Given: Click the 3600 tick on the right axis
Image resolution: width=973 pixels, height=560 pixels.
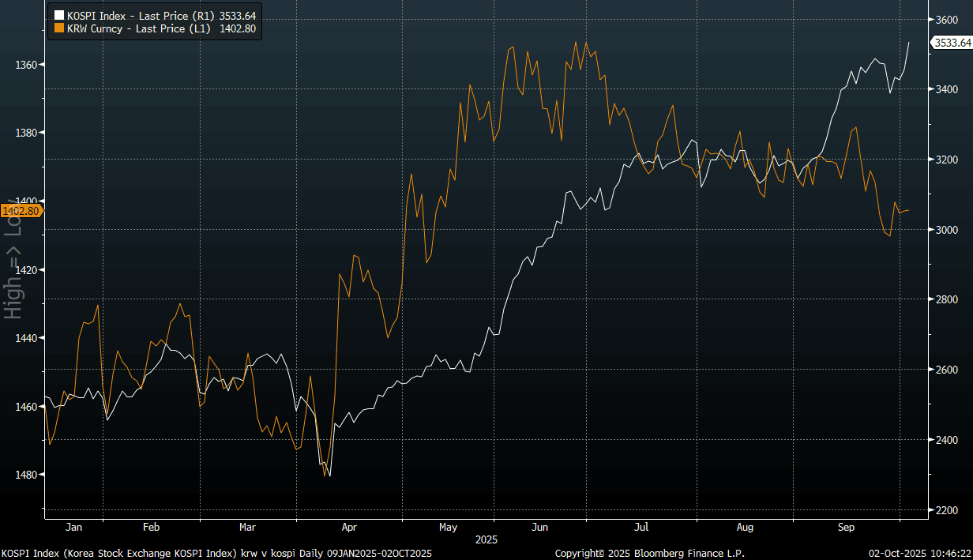Looking at the screenshot, I should (946, 20).
